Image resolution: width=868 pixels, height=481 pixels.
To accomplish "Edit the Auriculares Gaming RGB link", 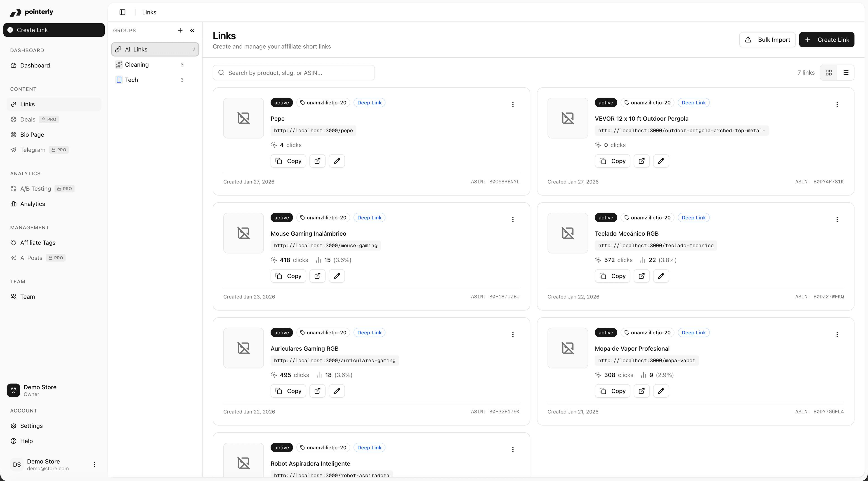I will point(337,391).
